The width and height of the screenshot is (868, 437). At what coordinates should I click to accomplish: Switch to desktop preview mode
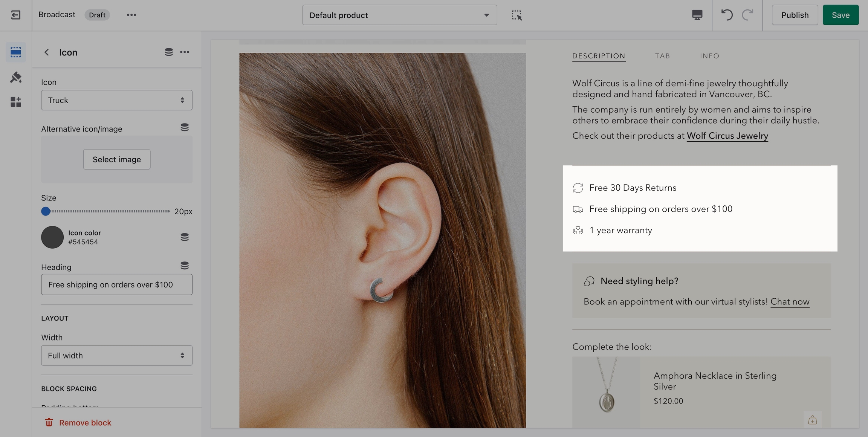pyautogui.click(x=697, y=15)
